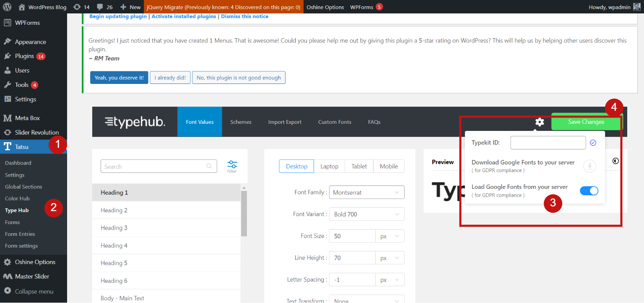Open the Appearance sidebar menu
Screen dimensions: 644x303
(x=34, y=42)
